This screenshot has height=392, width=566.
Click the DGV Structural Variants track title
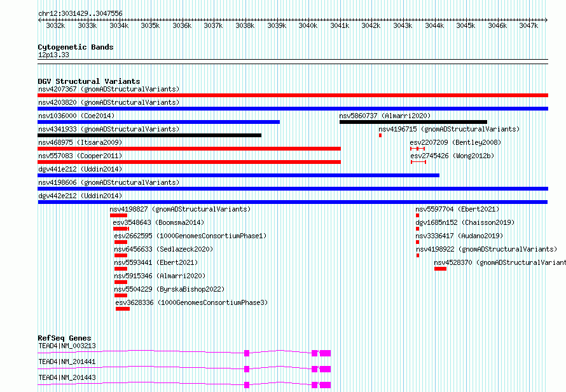pyautogui.click(x=89, y=81)
